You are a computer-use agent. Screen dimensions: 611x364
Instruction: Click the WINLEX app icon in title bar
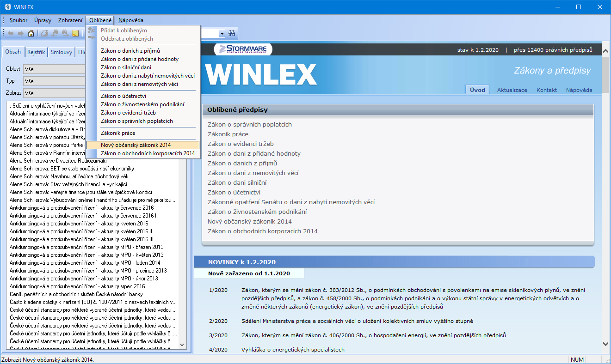pos(7,7)
